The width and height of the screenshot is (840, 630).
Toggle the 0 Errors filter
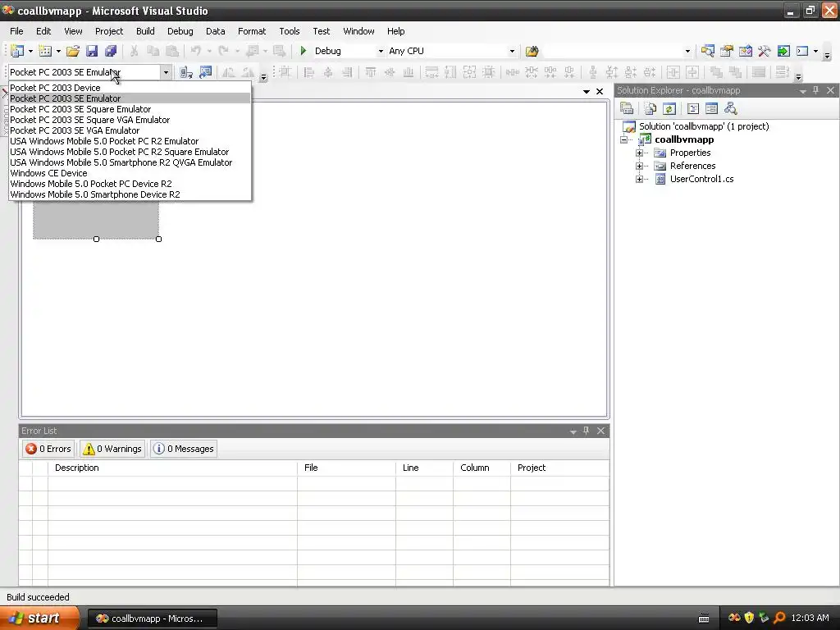pyautogui.click(x=48, y=449)
